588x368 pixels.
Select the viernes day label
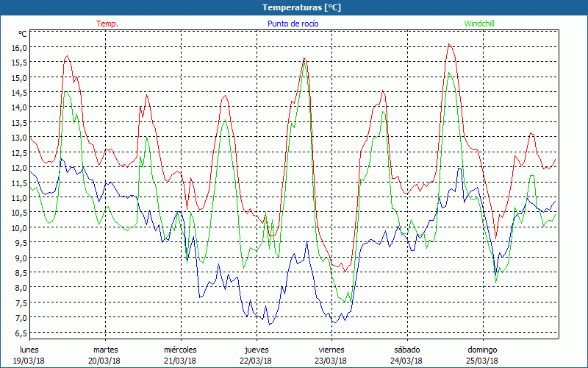[331, 350]
